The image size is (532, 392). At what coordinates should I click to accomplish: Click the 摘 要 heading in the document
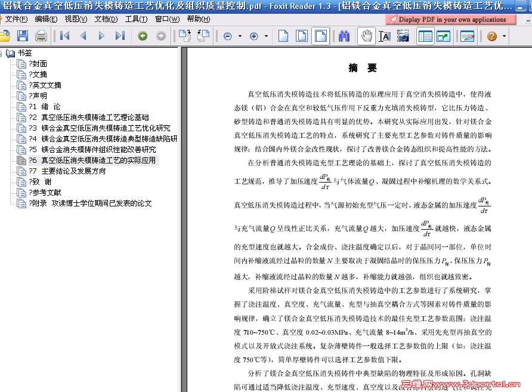click(x=363, y=68)
